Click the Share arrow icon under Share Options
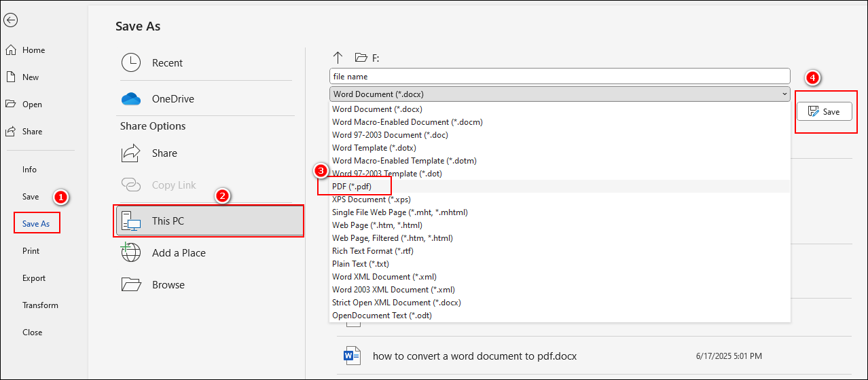Viewport: 868px width, 380px height. click(130, 153)
